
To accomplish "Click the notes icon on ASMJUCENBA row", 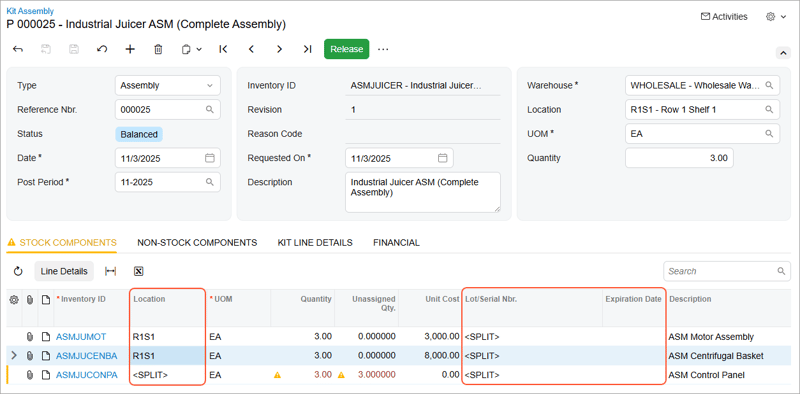I will (46, 356).
